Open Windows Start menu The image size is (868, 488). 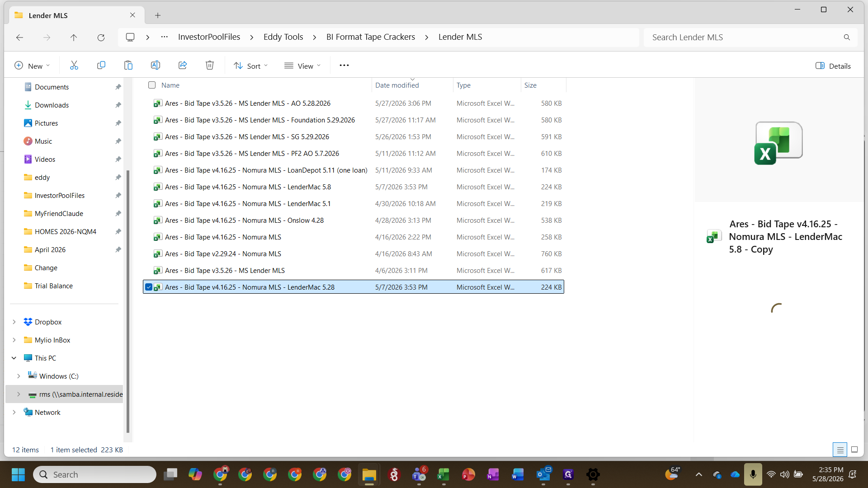18,474
